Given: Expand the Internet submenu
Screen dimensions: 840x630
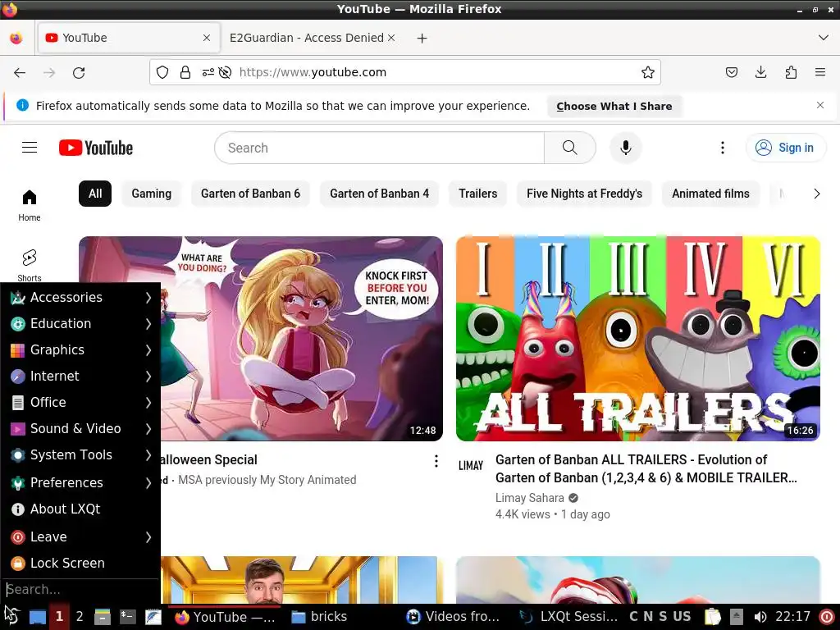Looking at the screenshot, I should 80,376.
